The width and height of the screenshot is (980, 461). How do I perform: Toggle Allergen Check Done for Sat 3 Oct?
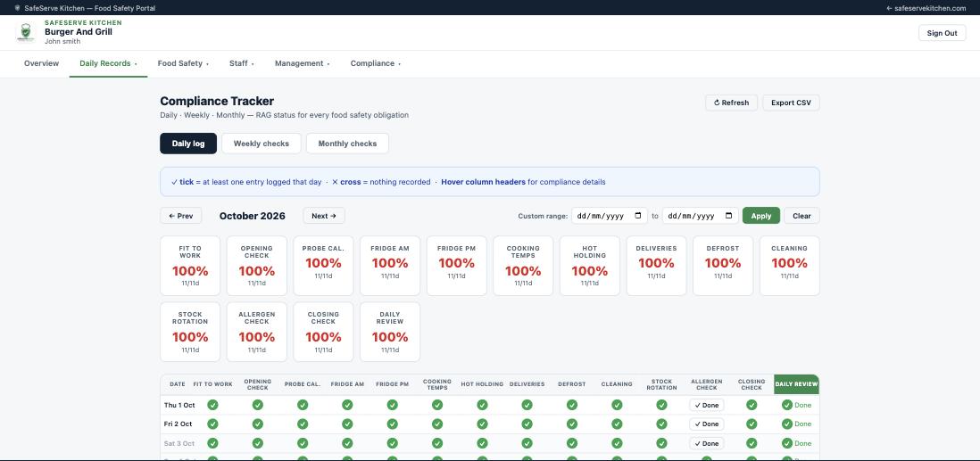[x=707, y=443]
